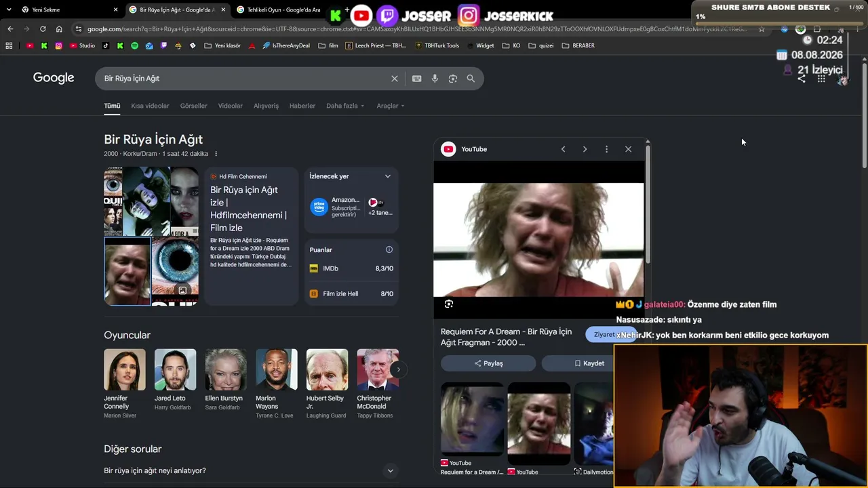
Task: Click into the Google search input field
Action: [x=244, y=79]
